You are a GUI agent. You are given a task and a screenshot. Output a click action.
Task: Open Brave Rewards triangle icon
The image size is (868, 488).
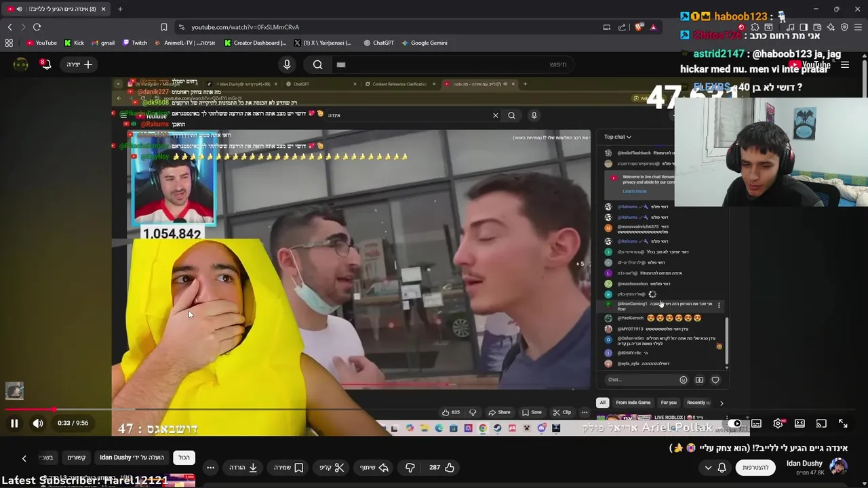(x=653, y=27)
